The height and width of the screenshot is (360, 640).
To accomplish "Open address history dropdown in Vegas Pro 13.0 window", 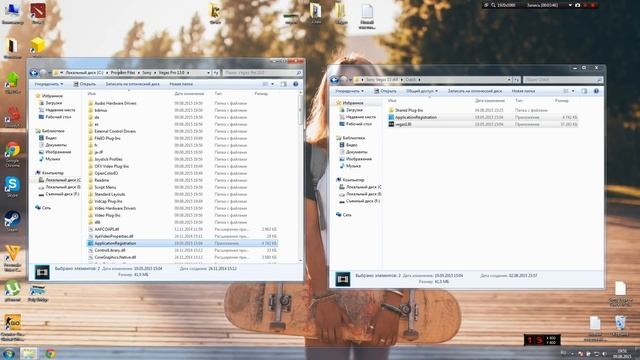I will pos(208,73).
